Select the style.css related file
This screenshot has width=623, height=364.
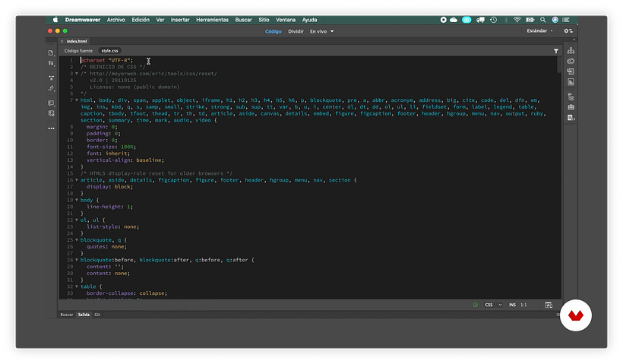coord(109,51)
